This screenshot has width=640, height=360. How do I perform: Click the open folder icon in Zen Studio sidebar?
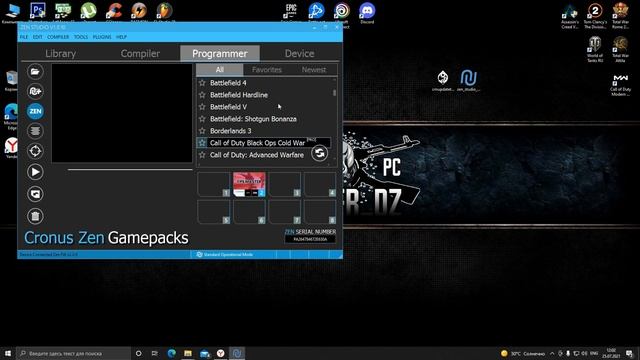pos(35,72)
